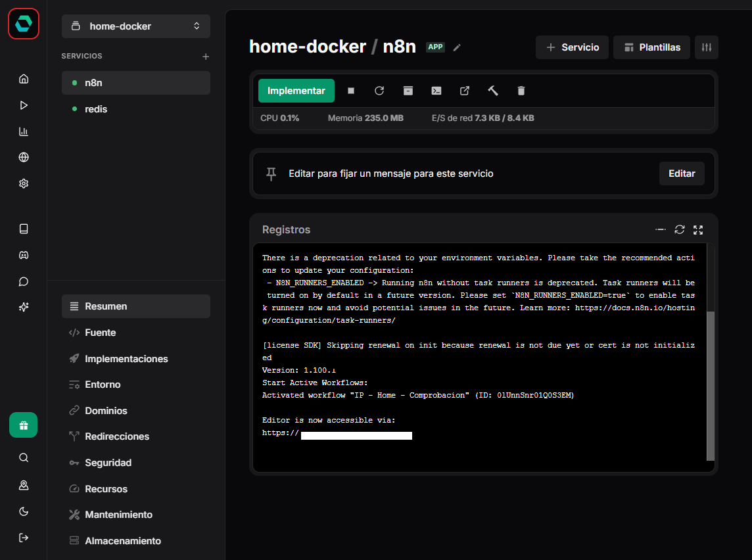
Task: Open the Implementaciones tab
Action: pyautogui.click(x=135, y=359)
